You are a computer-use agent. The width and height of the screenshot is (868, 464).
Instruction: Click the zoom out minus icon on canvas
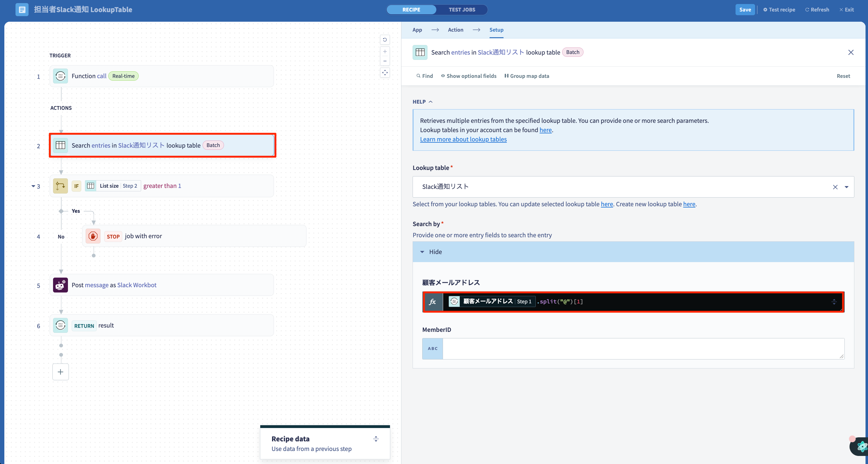(x=385, y=61)
